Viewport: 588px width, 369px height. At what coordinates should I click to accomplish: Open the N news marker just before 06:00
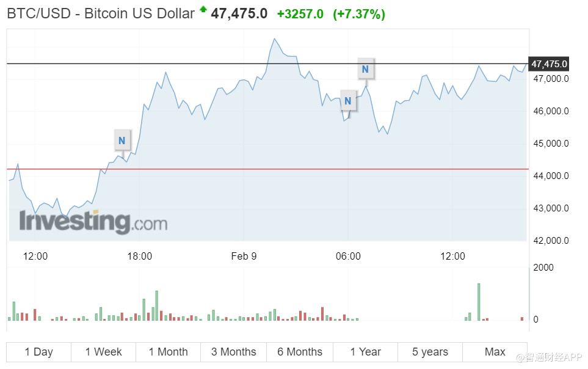click(347, 101)
